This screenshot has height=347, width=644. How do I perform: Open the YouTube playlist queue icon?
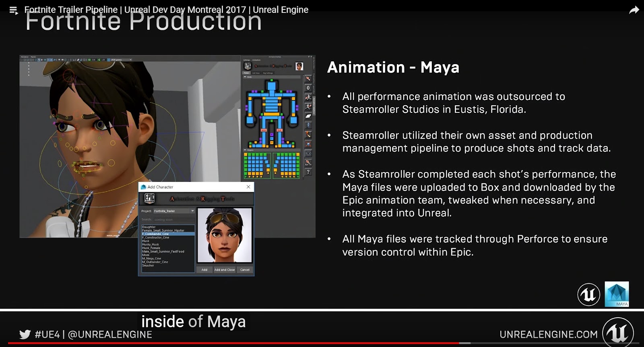point(14,10)
